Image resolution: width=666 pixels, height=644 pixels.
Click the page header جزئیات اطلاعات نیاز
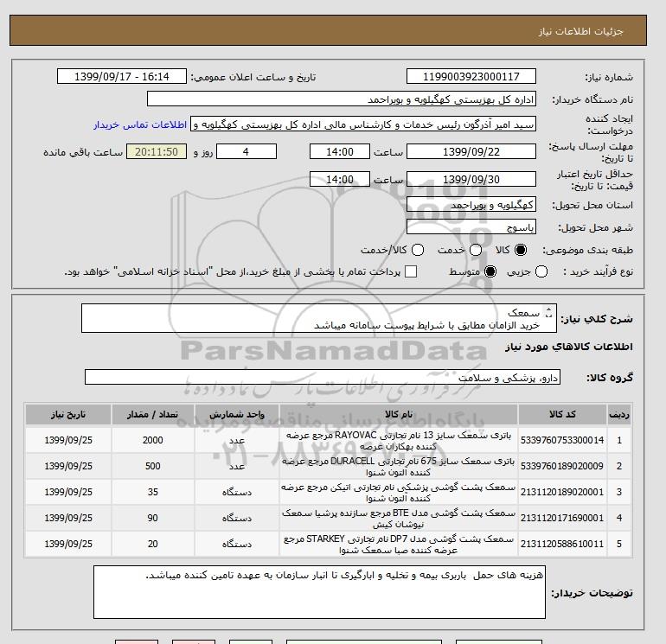[x=580, y=31]
